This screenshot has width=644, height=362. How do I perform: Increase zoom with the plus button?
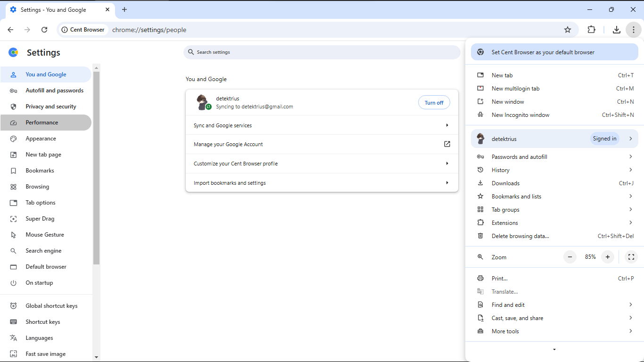[x=608, y=257]
